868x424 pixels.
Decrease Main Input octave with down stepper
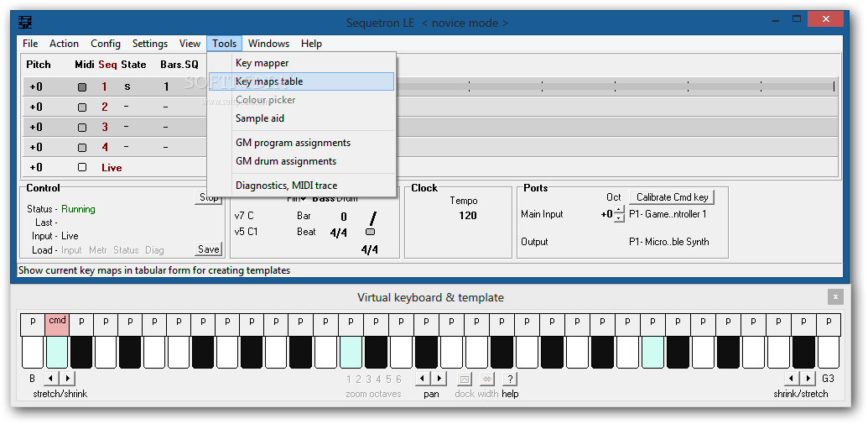click(619, 218)
